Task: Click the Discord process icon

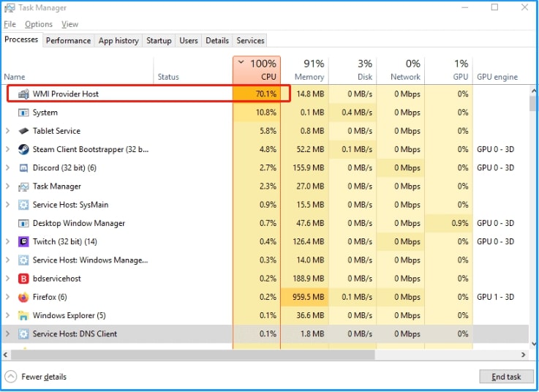Action: (23, 168)
